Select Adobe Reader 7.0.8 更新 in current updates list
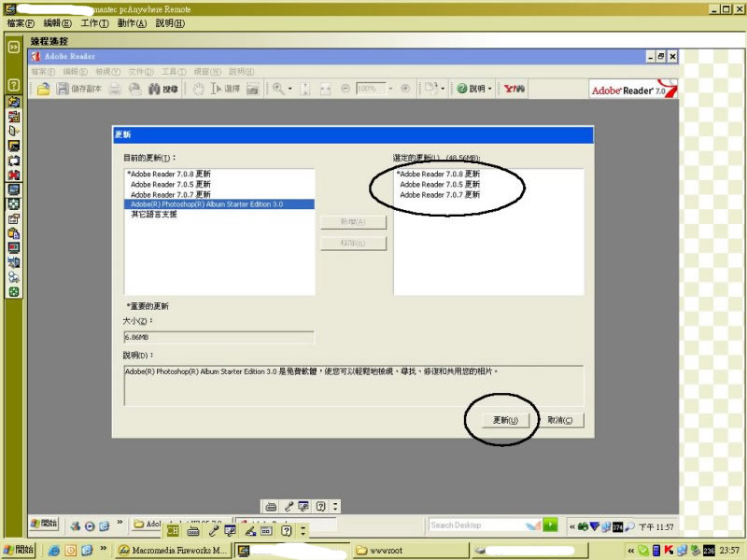Image resolution: width=747 pixels, height=560 pixels. point(169,174)
